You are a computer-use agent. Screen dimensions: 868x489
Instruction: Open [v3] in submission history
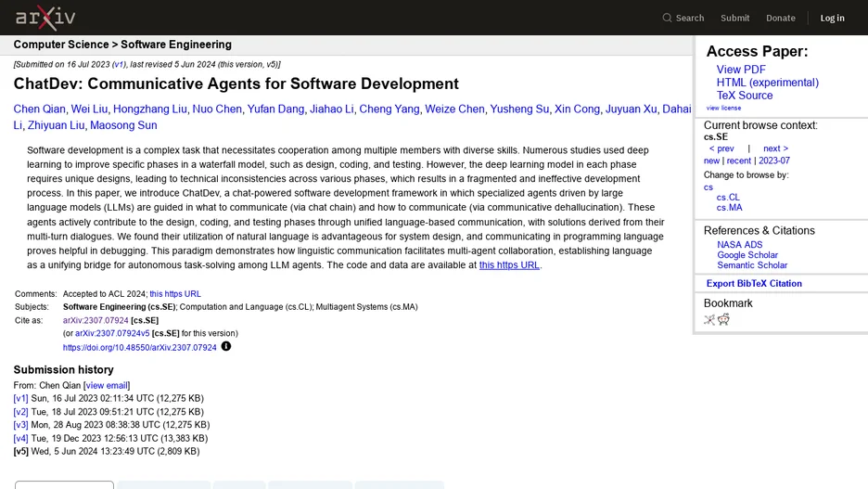20,425
